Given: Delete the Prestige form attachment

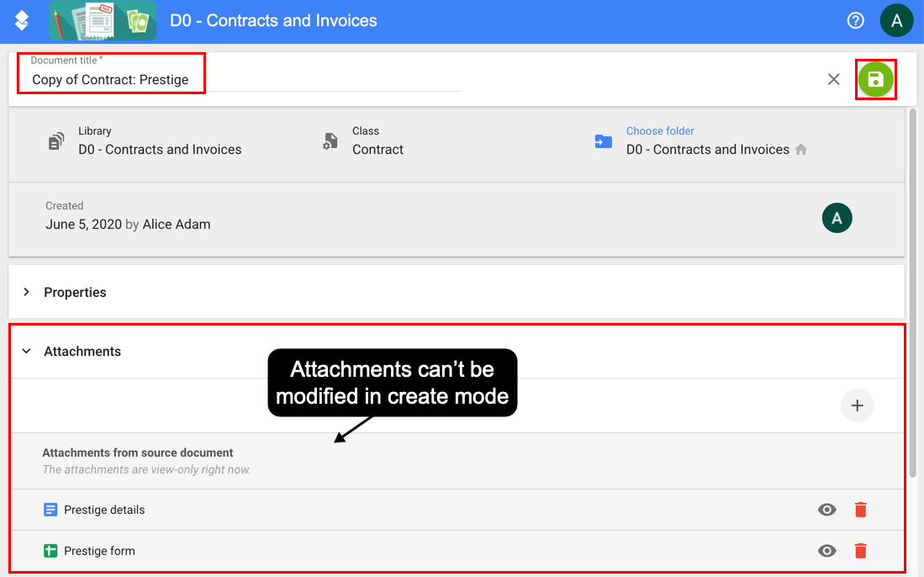Looking at the screenshot, I should pyautogui.click(x=860, y=551).
